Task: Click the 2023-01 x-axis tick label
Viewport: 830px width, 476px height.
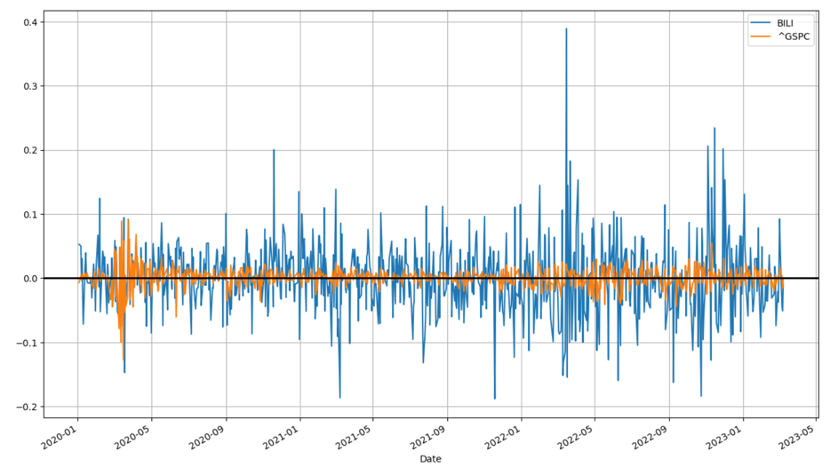Action: (726, 436)
